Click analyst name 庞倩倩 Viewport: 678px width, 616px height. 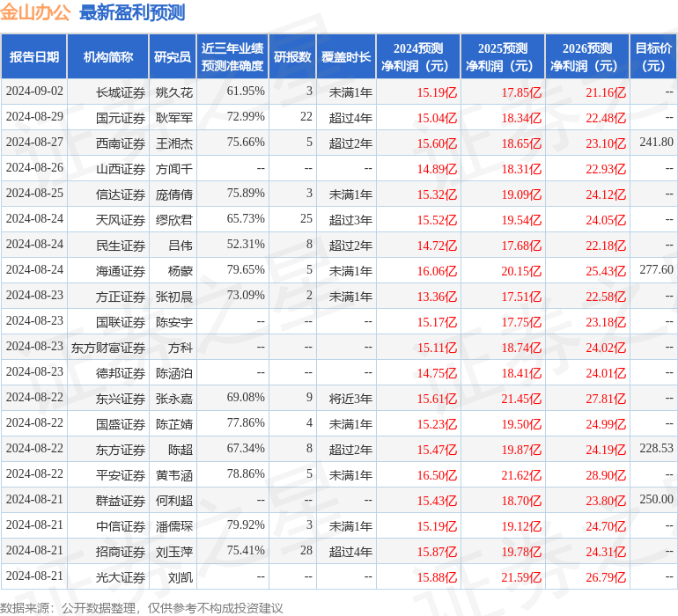[174, 194]
